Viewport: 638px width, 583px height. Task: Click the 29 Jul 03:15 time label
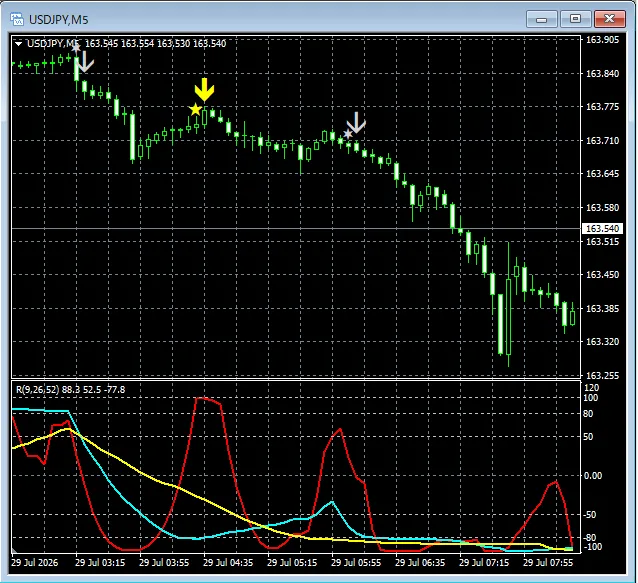coord(100,562)
